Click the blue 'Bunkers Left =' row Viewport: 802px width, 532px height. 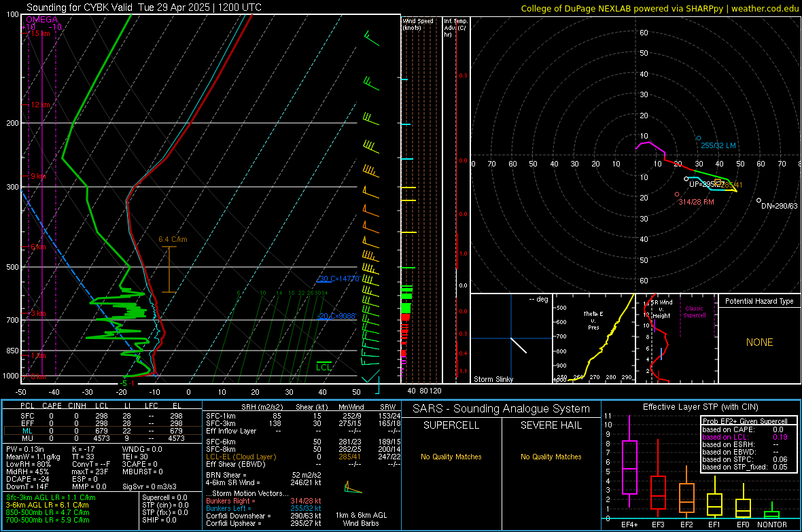(264, 508)
